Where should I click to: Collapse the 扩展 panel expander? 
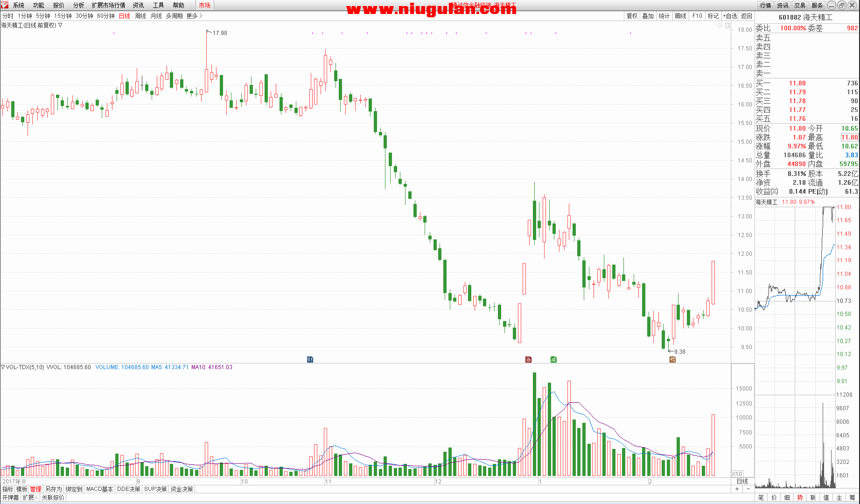tap(30, 497)
